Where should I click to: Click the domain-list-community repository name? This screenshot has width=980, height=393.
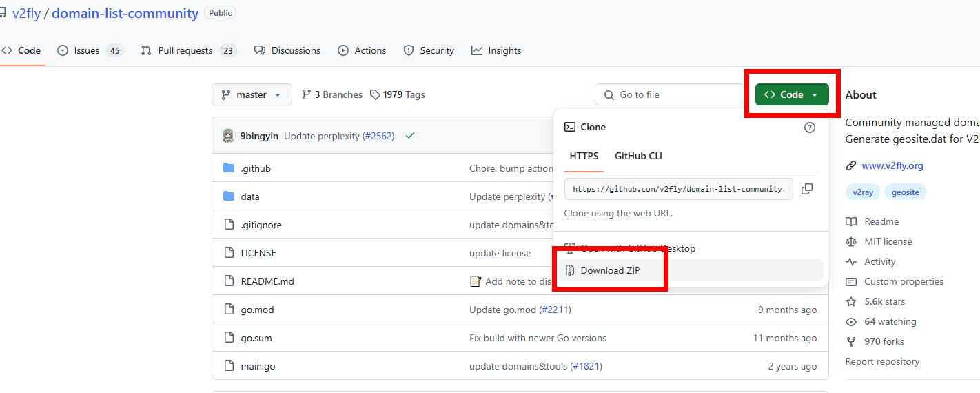[x=125, y=13]
